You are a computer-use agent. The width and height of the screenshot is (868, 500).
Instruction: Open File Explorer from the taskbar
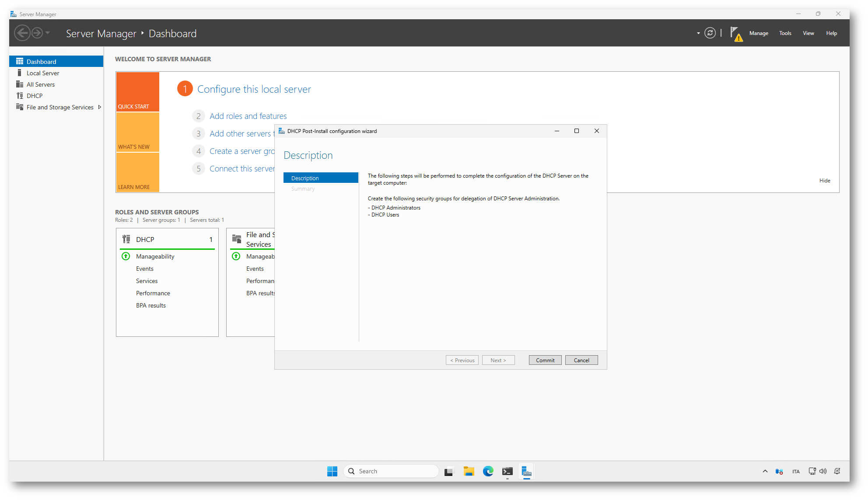(469, 471)
